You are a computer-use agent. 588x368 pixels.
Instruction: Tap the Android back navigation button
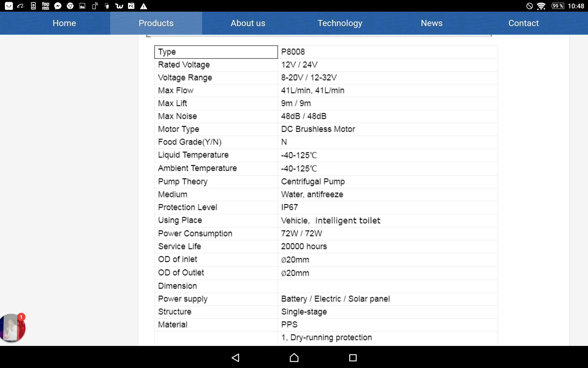tap(236, 358)
